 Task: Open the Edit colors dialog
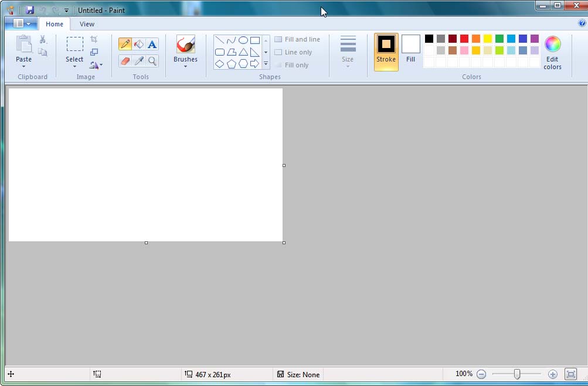click(552, 52)
